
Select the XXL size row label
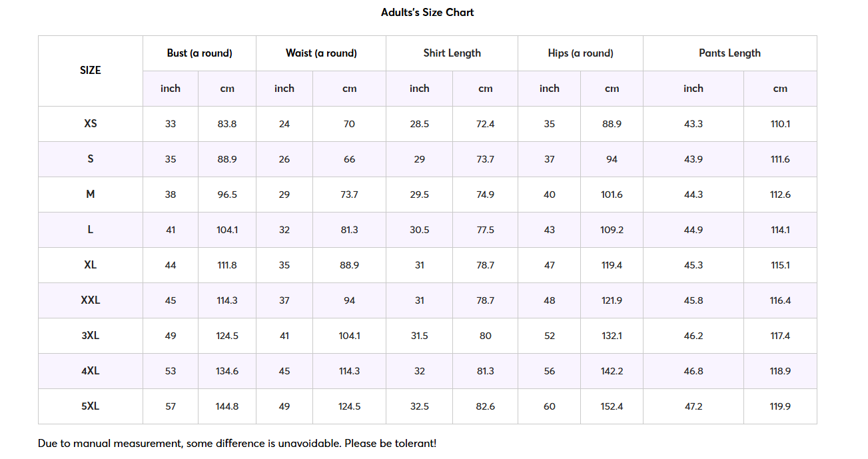[91, 300]
